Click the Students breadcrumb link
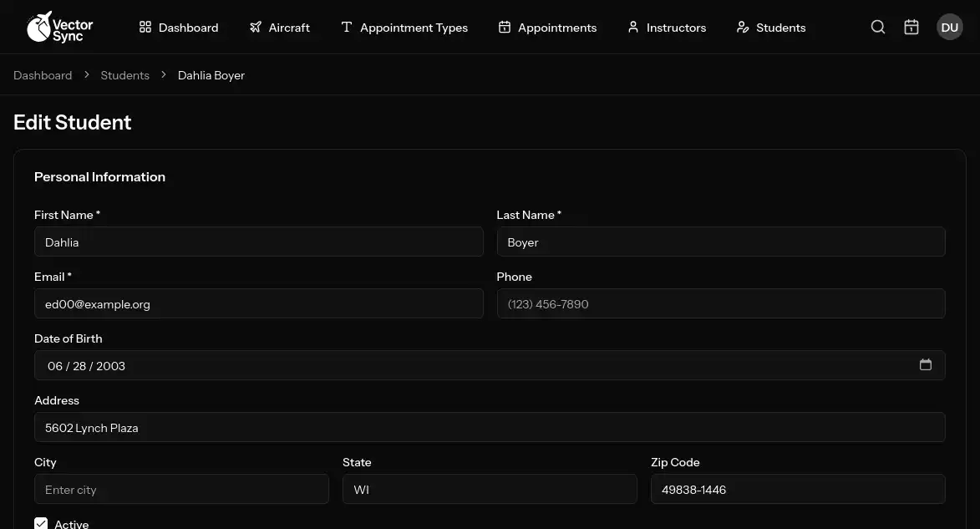The height and width of the screenshot is (529, 980). pos(124,75)
